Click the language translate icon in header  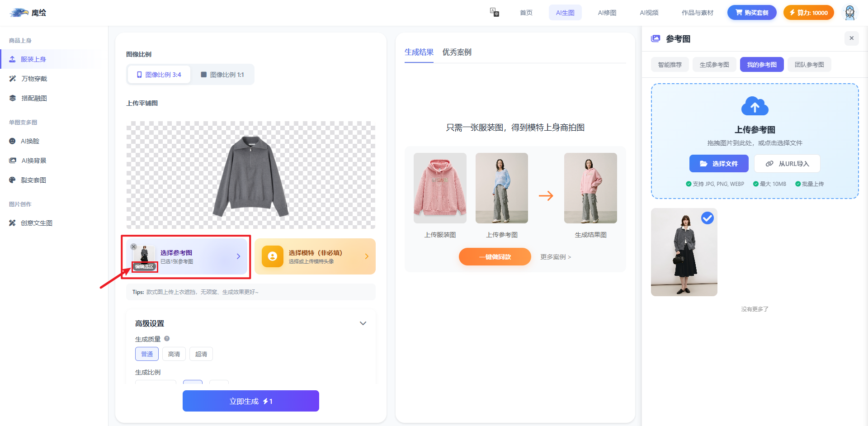[495, 12]
